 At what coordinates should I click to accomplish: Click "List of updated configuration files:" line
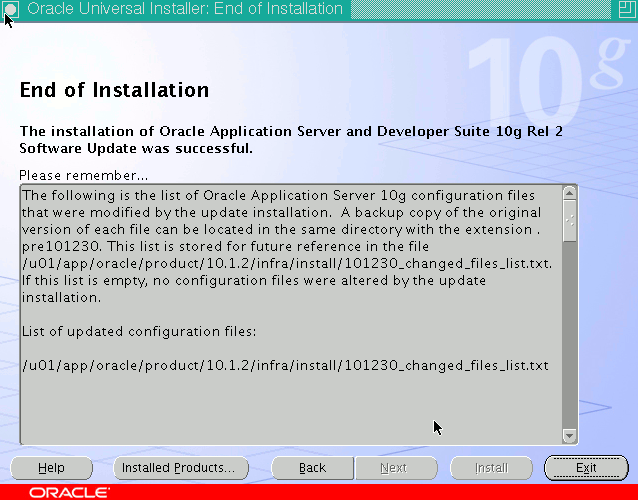(139, 332)
